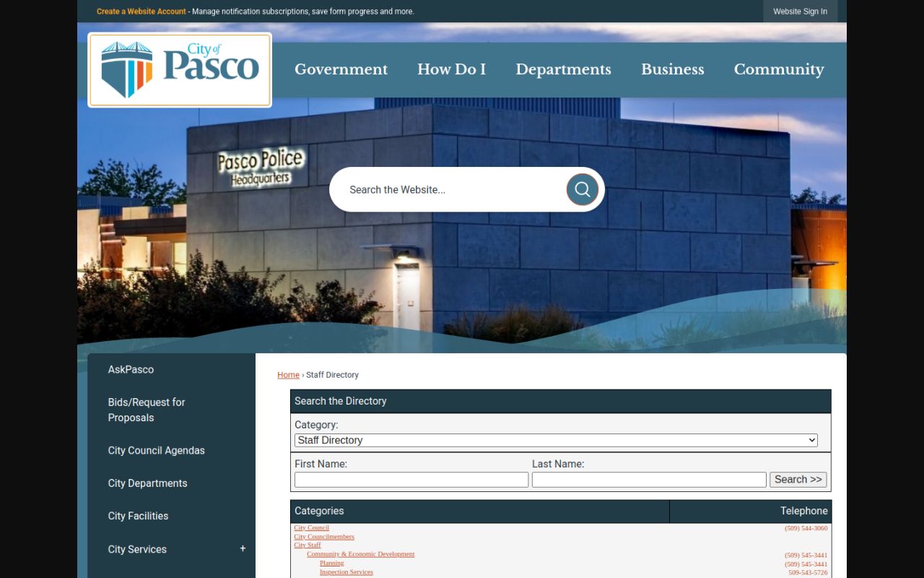The image size is (924, 578).
Task: Open the City Council category link
Action: pyautogui.click(x=311, y=528)
